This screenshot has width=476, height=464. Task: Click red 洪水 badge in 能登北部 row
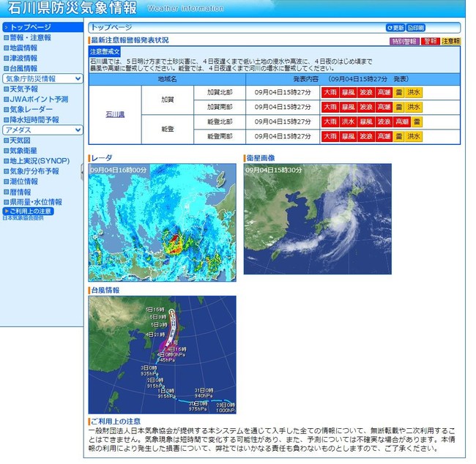coord(348,122)
